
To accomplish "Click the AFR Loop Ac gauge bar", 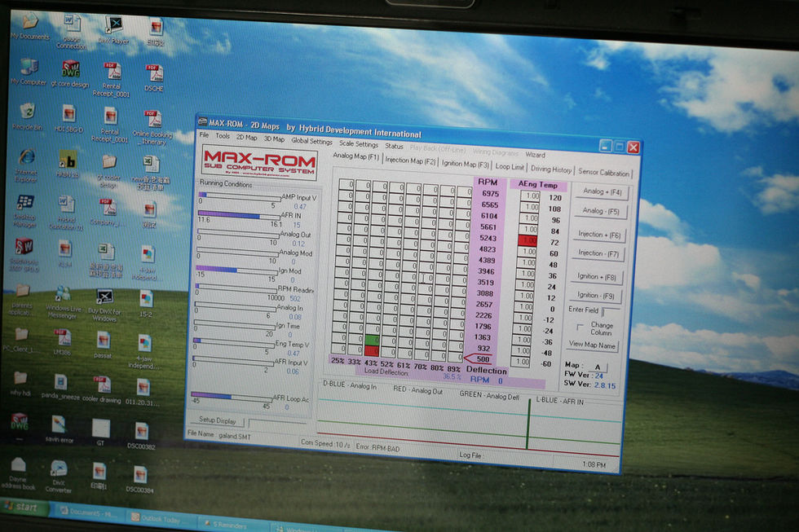I will pyautogui.click(x=232, y=397).
